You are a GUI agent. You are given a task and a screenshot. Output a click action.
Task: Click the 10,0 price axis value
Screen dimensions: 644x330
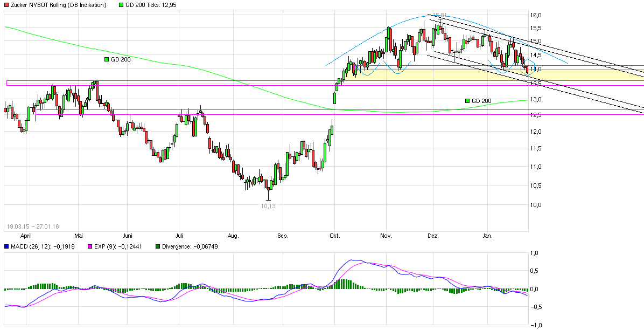(x=536, y=204)
